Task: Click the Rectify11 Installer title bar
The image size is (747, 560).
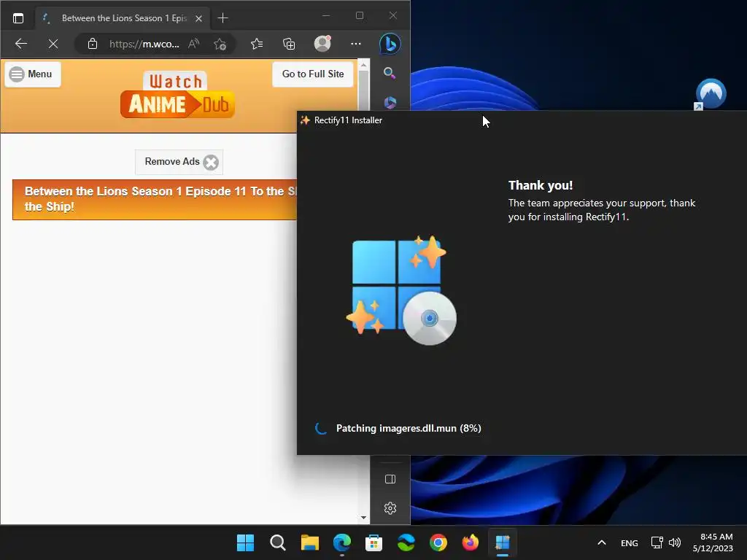Action: (x=522, y=120)
